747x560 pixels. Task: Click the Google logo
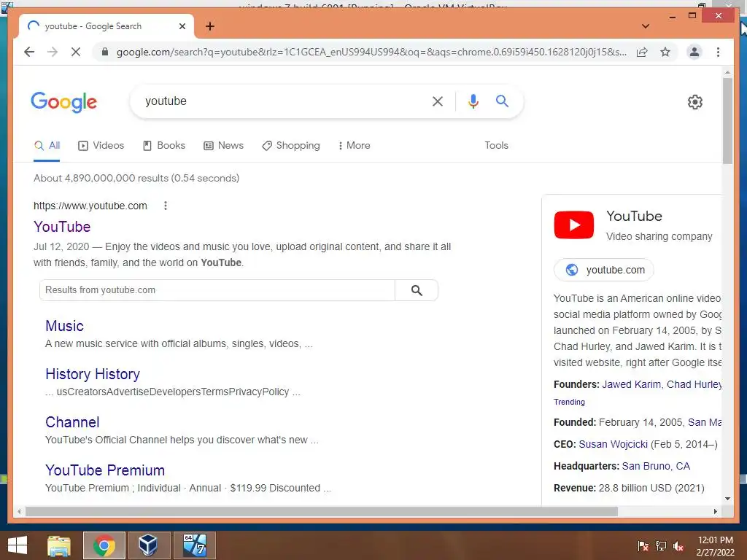(x=64, y=102)
